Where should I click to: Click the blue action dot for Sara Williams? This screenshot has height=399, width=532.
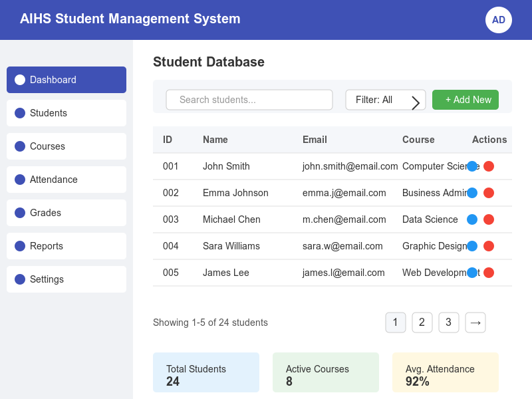click(x=472, y=246)
